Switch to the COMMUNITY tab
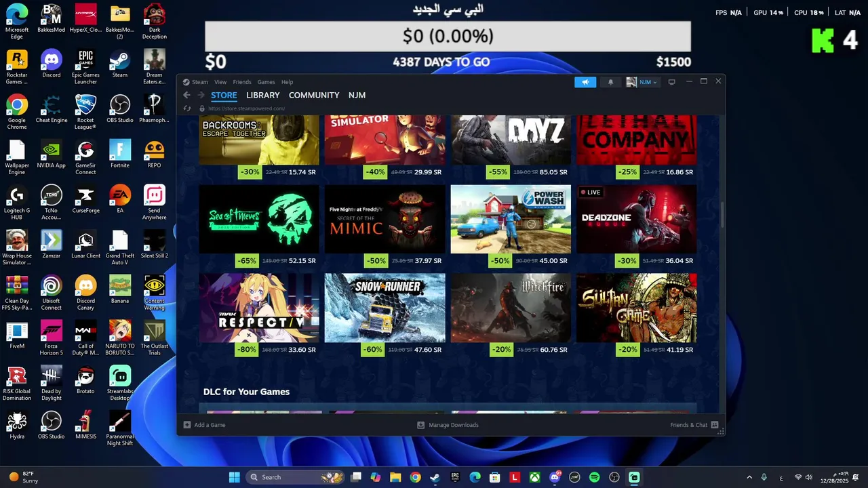This screenshot has width=868, height=488. [x=314, y=96]
